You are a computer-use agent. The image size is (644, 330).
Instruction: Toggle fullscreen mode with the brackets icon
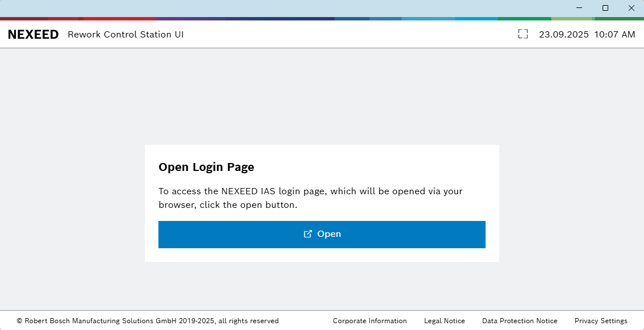click(x=523, y=34)
